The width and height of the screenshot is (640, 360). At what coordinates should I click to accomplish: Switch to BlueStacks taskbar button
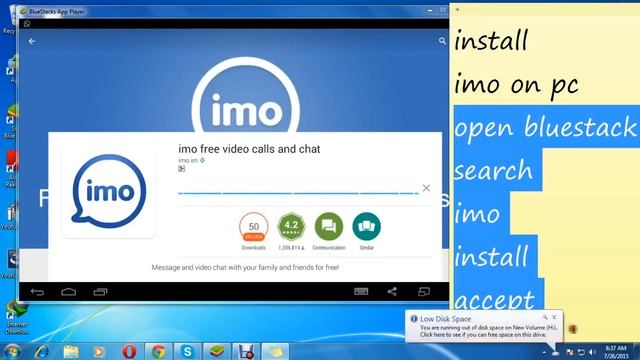click(217, 351)
